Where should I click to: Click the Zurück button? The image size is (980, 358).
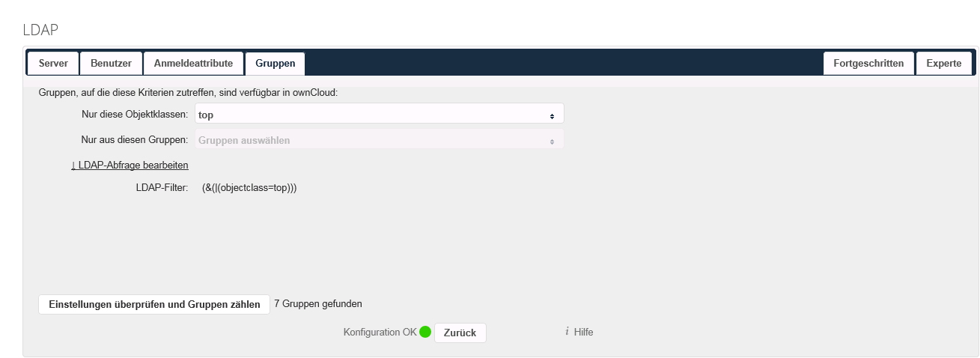(460, 333)
